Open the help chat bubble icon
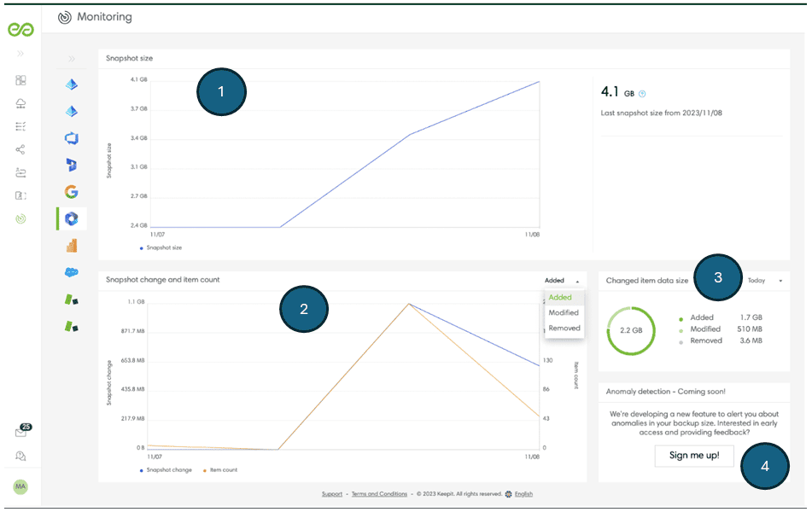 click(x=21, y=457)
